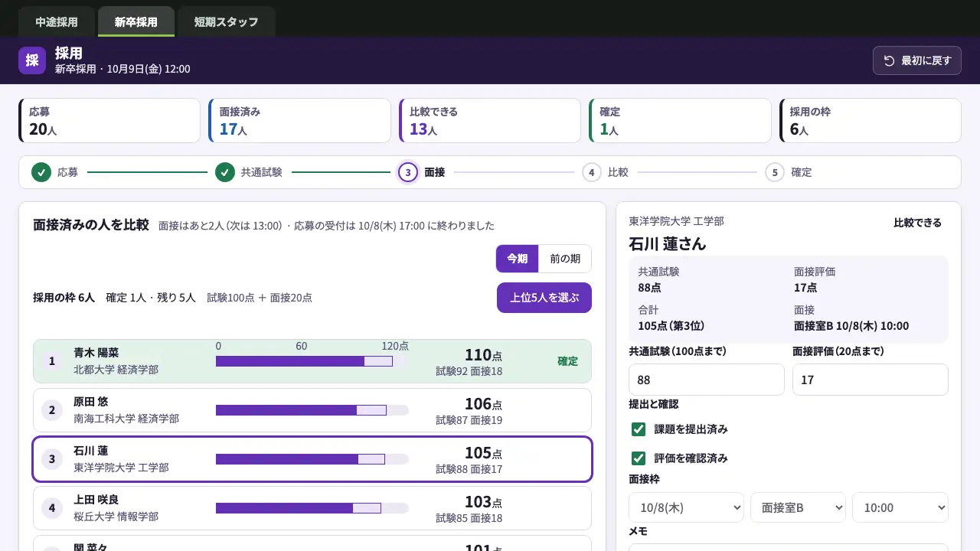Select applicant name 青木 陽菜

[96, 353]
